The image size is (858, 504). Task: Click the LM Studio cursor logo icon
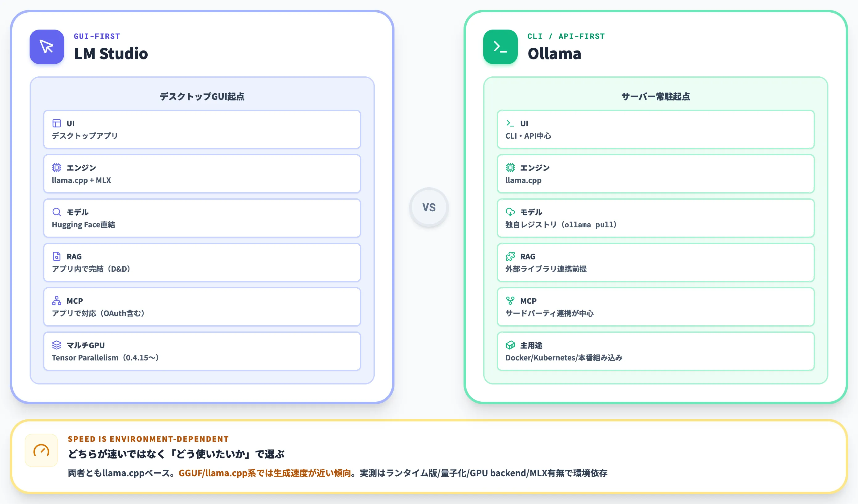[47, 47]
